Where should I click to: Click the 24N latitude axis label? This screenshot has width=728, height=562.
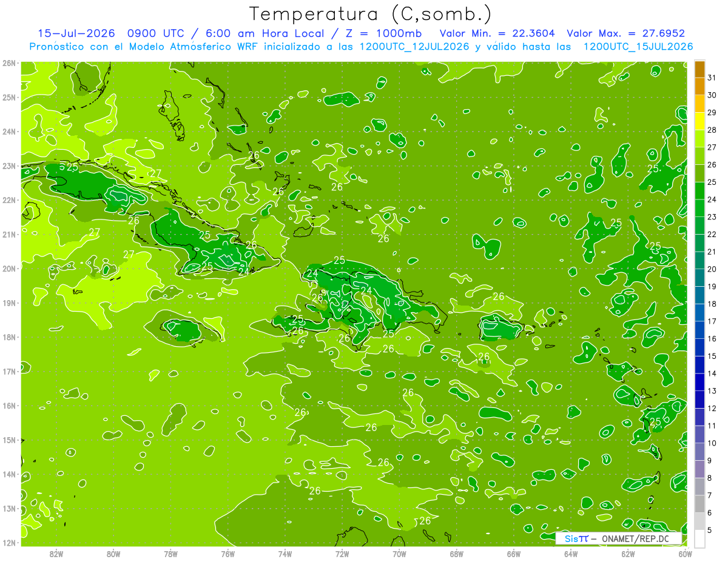pos(10,132)
